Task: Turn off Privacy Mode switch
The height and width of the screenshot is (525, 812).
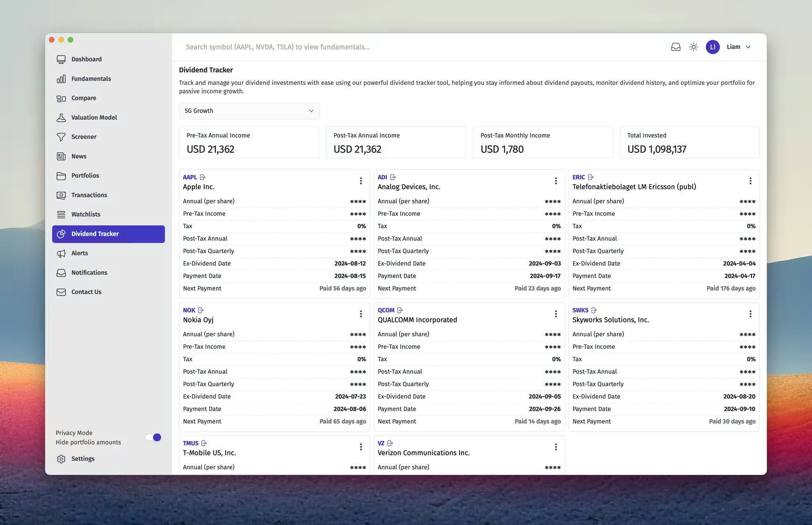Action: pyautogui.click(x=153, y=437)
